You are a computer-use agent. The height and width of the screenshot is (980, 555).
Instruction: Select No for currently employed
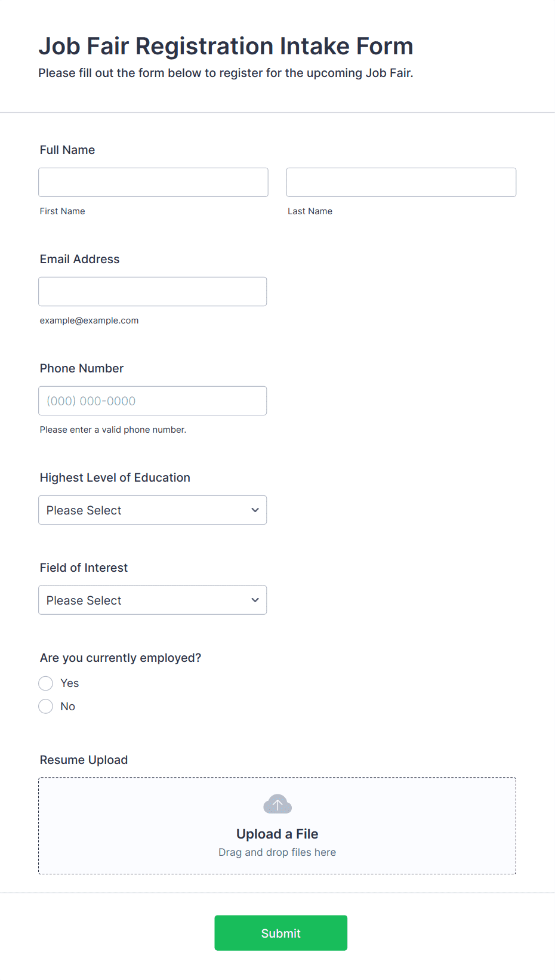(x=46, y=707)
